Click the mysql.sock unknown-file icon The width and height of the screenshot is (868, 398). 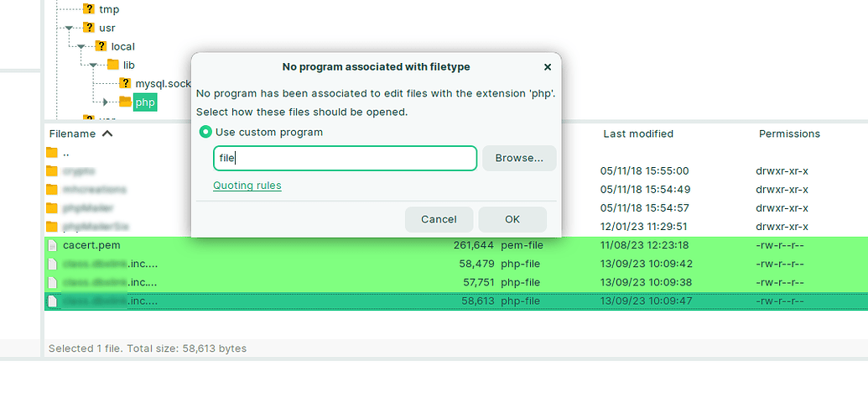[x=125, y=83]
